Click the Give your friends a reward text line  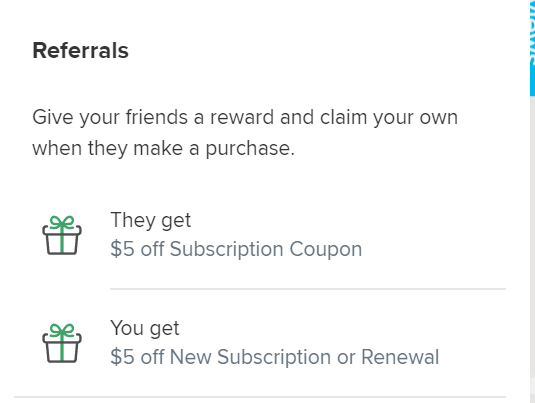[245, 117]
